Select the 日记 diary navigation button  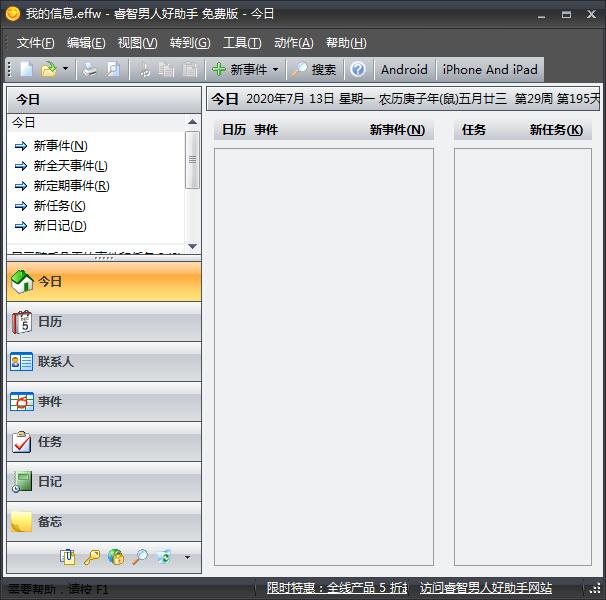[x=104, y=482]
